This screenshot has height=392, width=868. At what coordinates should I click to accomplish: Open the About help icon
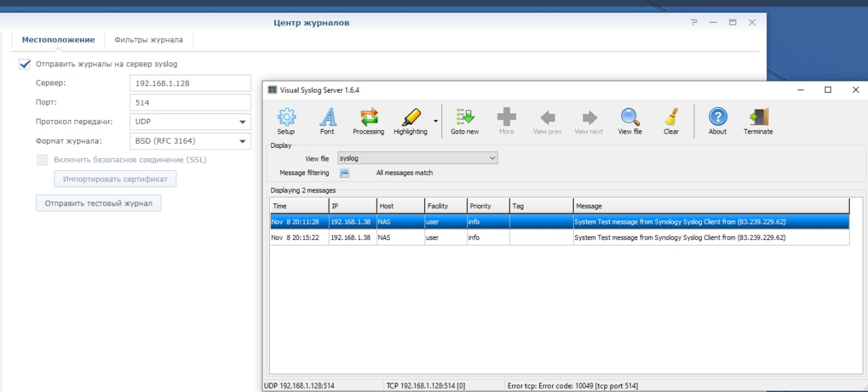click(x=717, y=121)
